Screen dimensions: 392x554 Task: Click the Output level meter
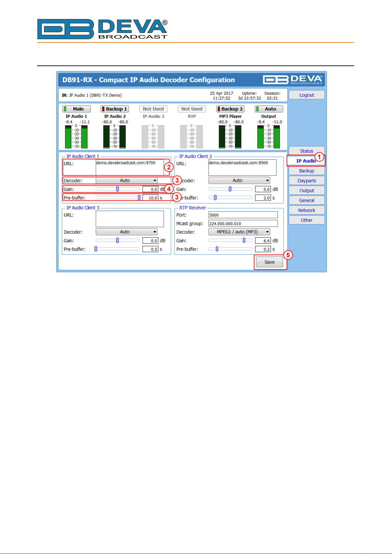tap(269, 137)
